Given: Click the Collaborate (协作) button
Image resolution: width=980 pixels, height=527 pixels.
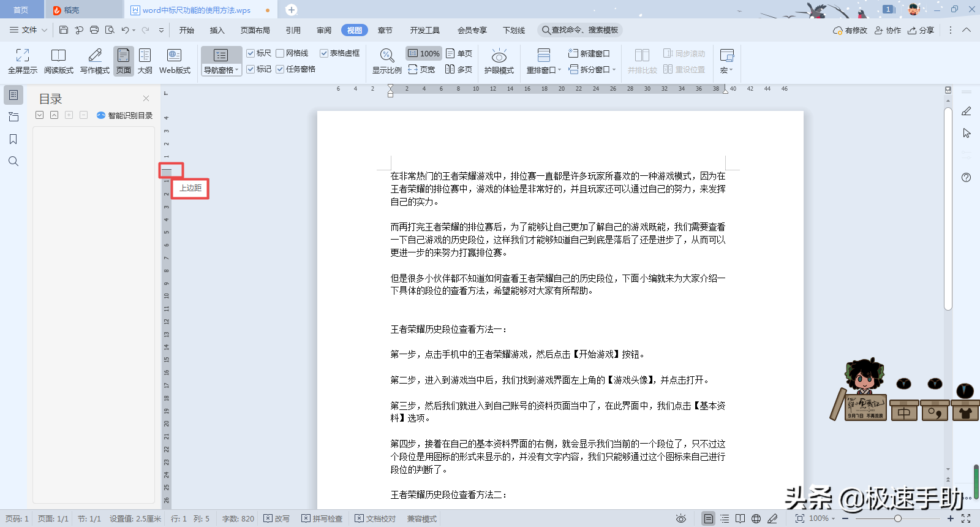Looking at the screenshot, I should (x=888, y=30).
